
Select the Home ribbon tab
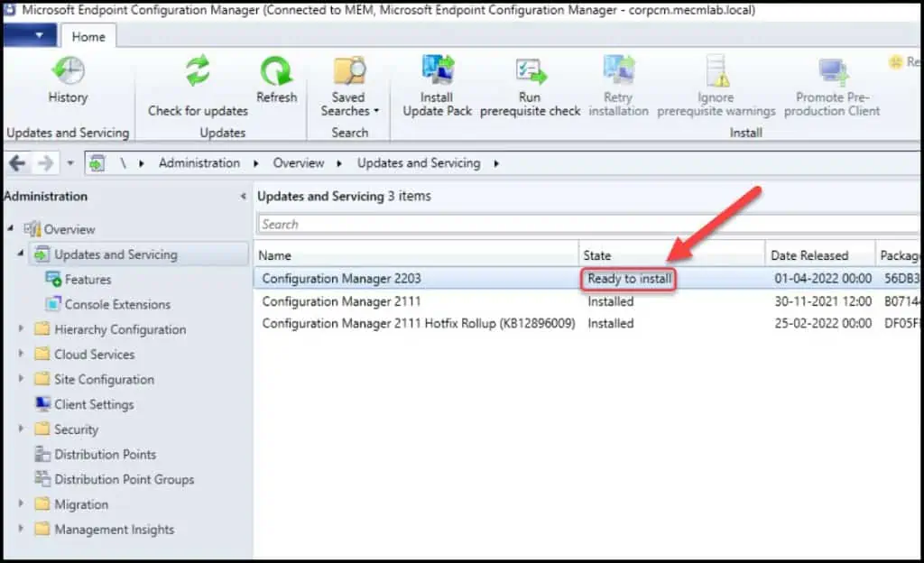88,36
